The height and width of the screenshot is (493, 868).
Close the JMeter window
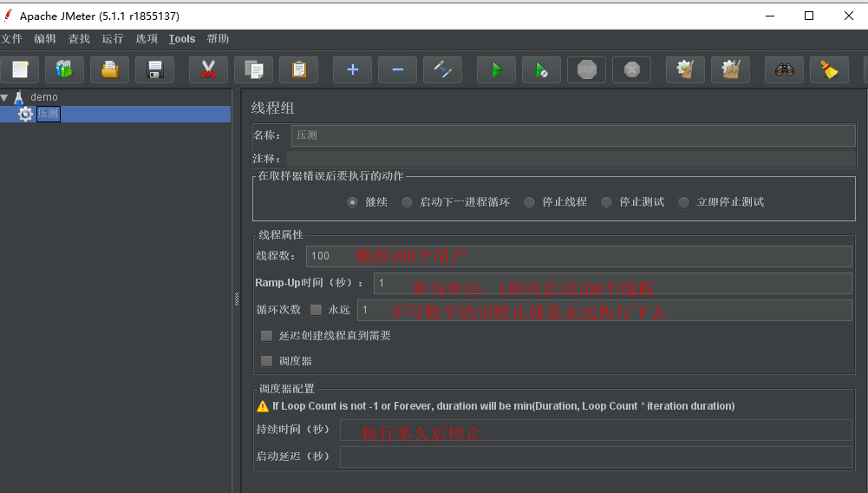click(x=849, y=16)
